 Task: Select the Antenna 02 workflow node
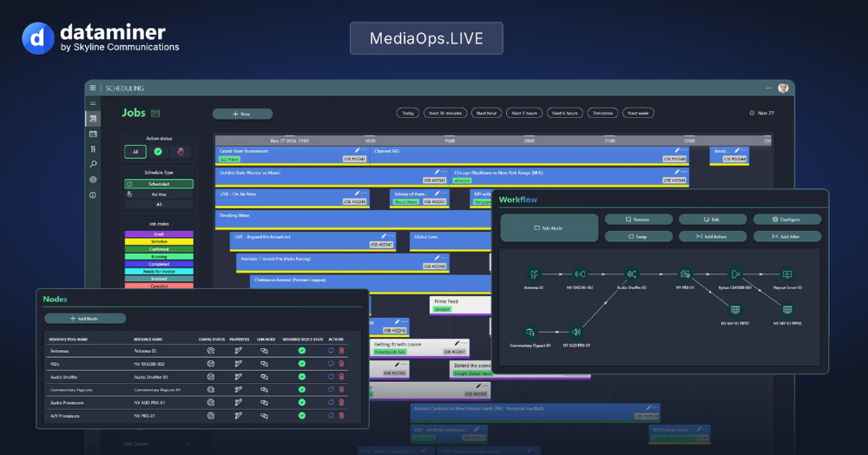pos(535,275)
